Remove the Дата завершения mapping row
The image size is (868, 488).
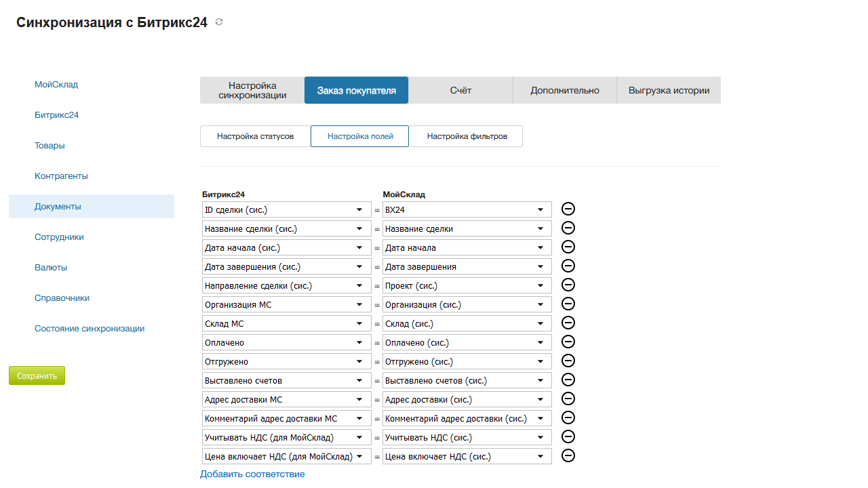568,266
